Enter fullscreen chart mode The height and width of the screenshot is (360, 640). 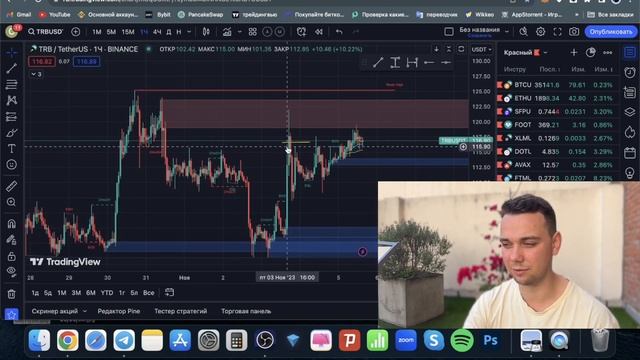[x=557, y=32]
